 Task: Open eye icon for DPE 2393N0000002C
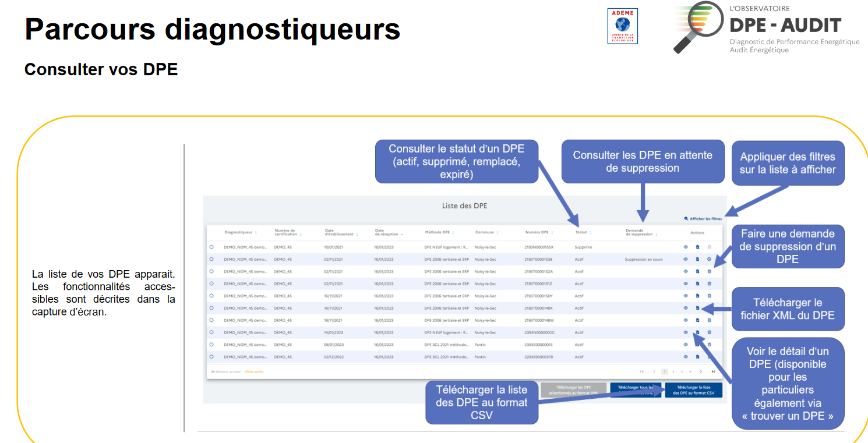coord(686,332)
